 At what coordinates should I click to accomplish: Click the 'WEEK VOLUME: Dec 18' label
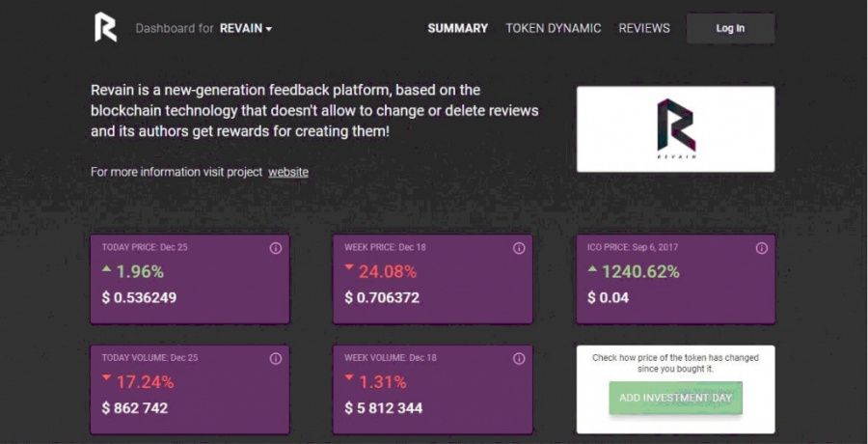coord(391,357)
